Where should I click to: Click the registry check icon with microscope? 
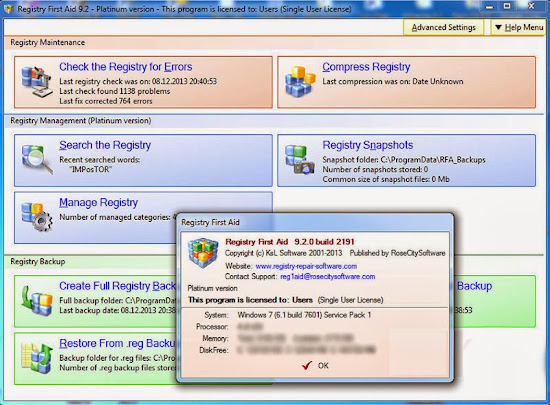click(36, 83)
